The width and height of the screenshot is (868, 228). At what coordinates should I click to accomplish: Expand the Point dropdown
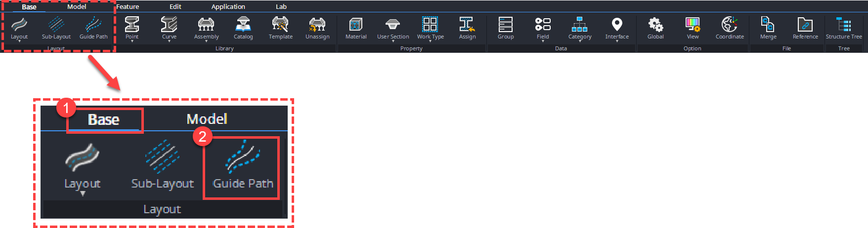[x=132, y=41]
